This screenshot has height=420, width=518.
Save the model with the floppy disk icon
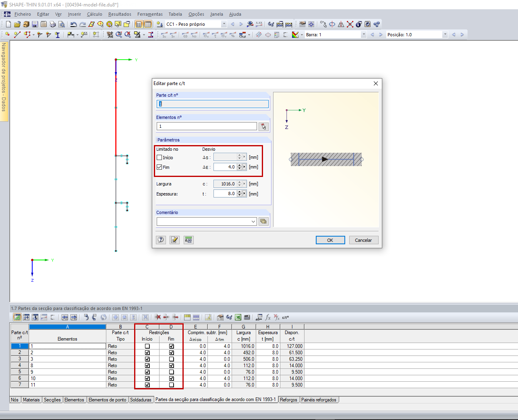[x=35, y=24]
